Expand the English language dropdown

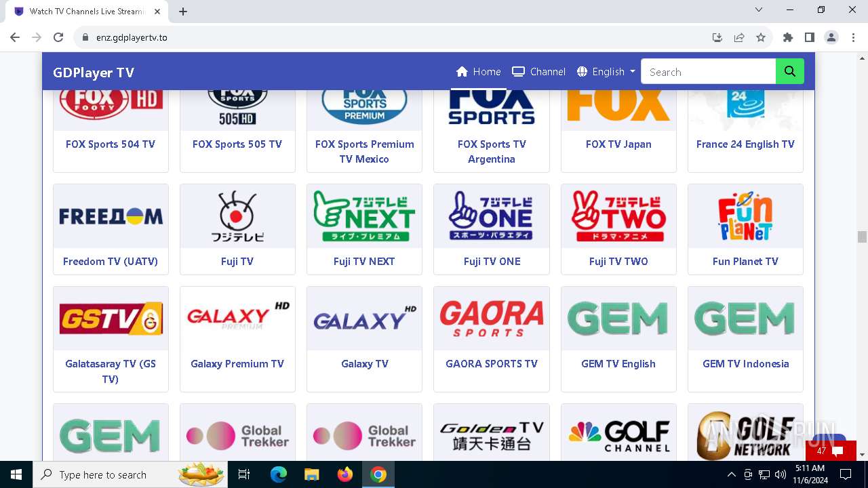(x=606, y=72)
